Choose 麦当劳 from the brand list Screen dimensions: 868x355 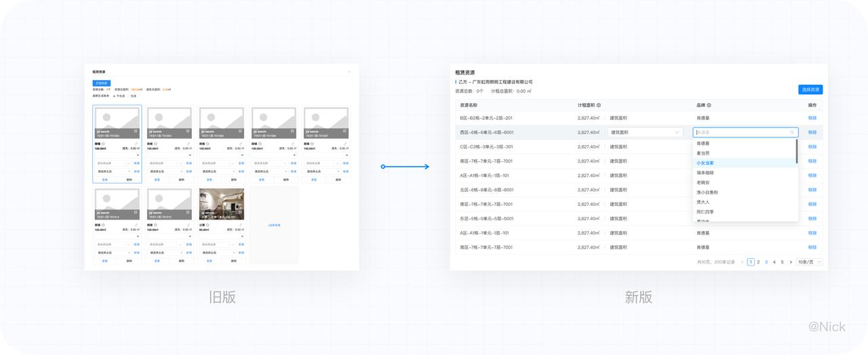(704, 153)
